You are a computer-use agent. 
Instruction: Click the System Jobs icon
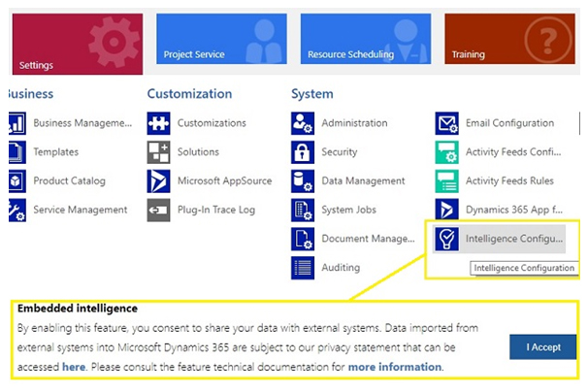[x=303, y=210]
